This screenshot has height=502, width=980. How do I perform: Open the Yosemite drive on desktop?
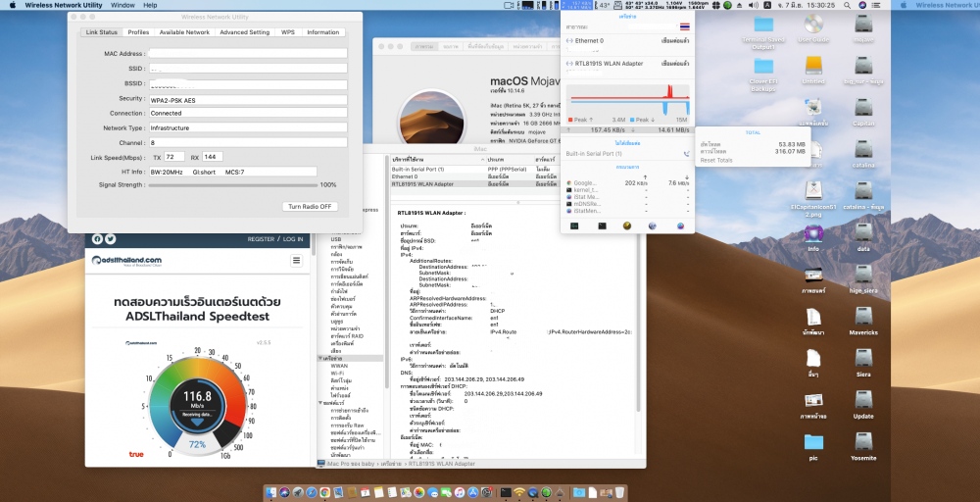(x=863, y=442)
